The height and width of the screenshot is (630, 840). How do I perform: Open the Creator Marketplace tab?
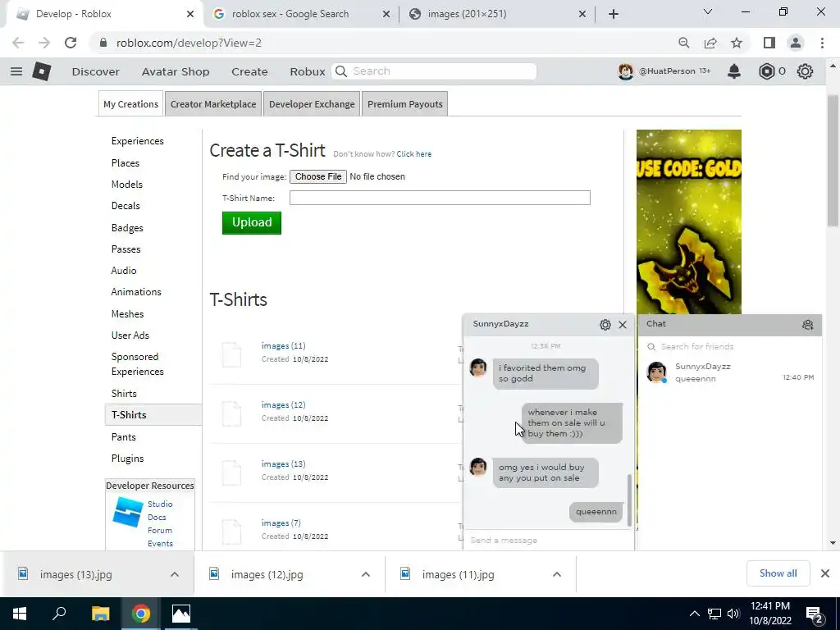pyautogui.click(x=213, y=104)
